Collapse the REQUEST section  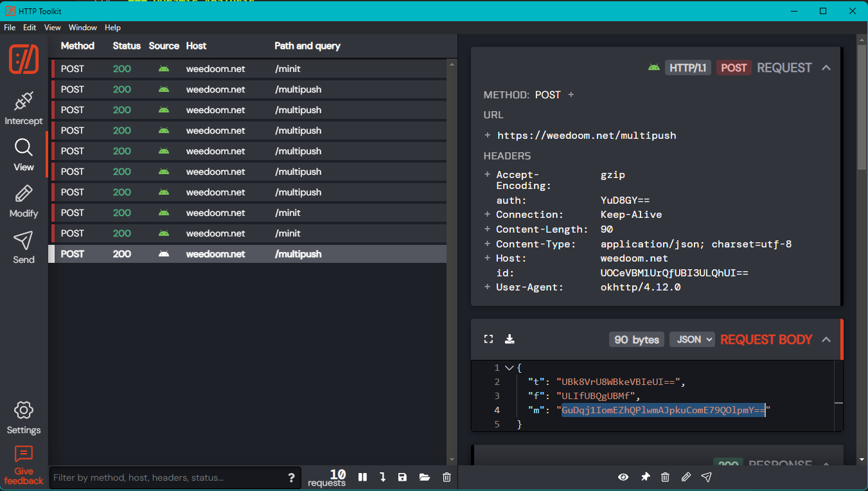pos(827,67)
